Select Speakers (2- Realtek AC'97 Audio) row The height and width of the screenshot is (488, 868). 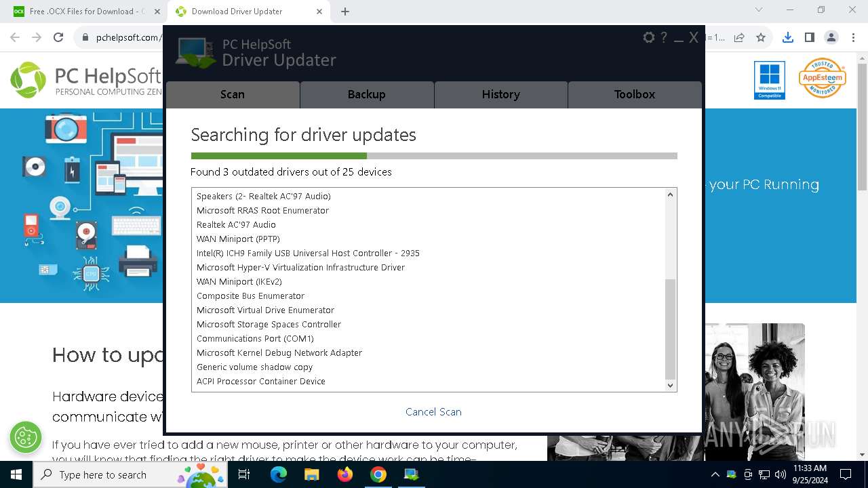[x=428, y=196]
